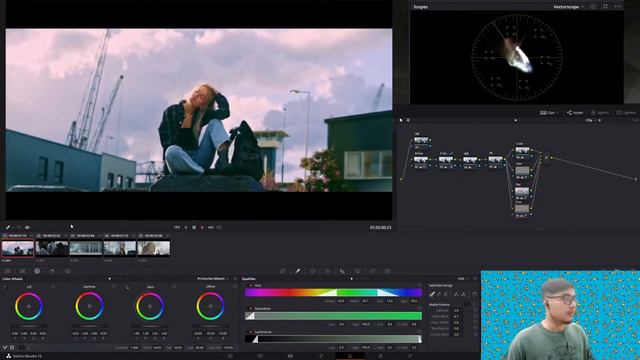640x360 pixels.
Task: Open the Color Wheels palette
Action: (x=37, y=271)
